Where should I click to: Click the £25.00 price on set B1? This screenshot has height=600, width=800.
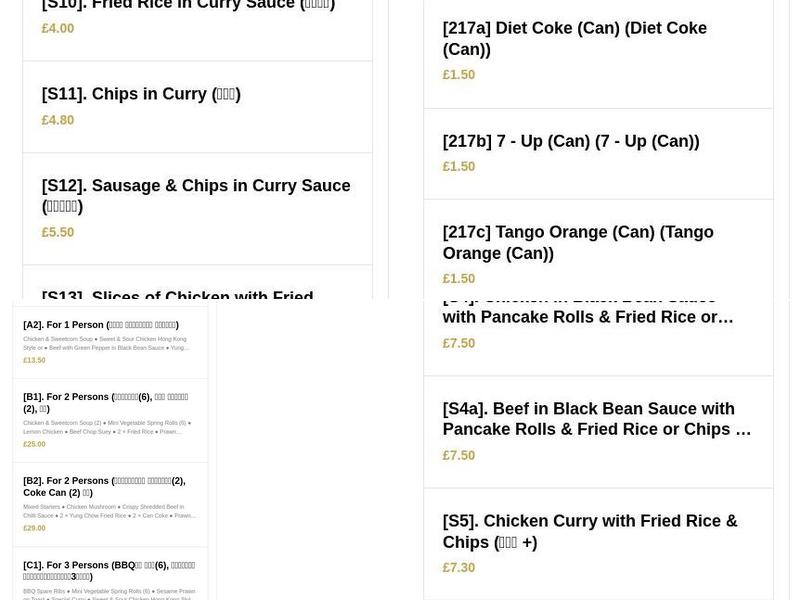pyautogui.click(x=33, y=443)
